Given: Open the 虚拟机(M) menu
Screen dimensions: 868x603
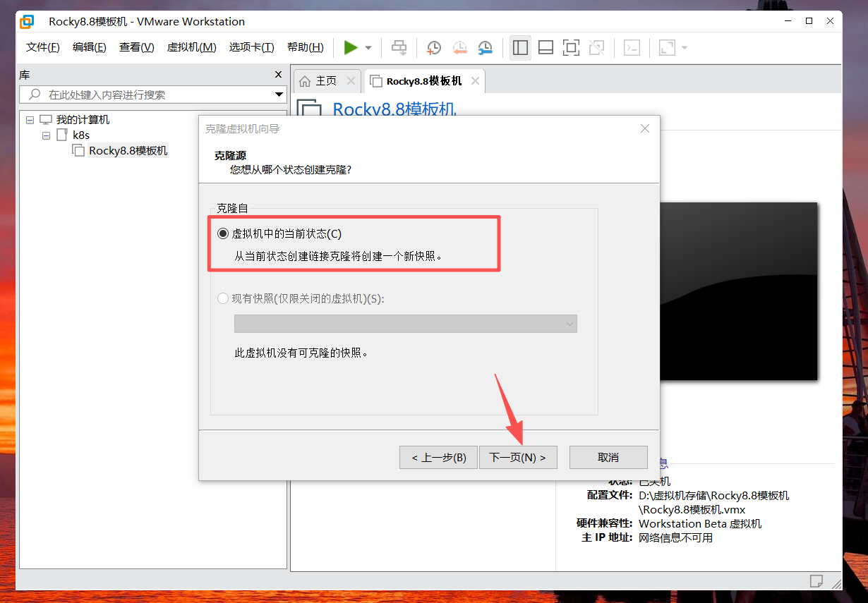Looking at the screenshot, I should click(191, 47).
